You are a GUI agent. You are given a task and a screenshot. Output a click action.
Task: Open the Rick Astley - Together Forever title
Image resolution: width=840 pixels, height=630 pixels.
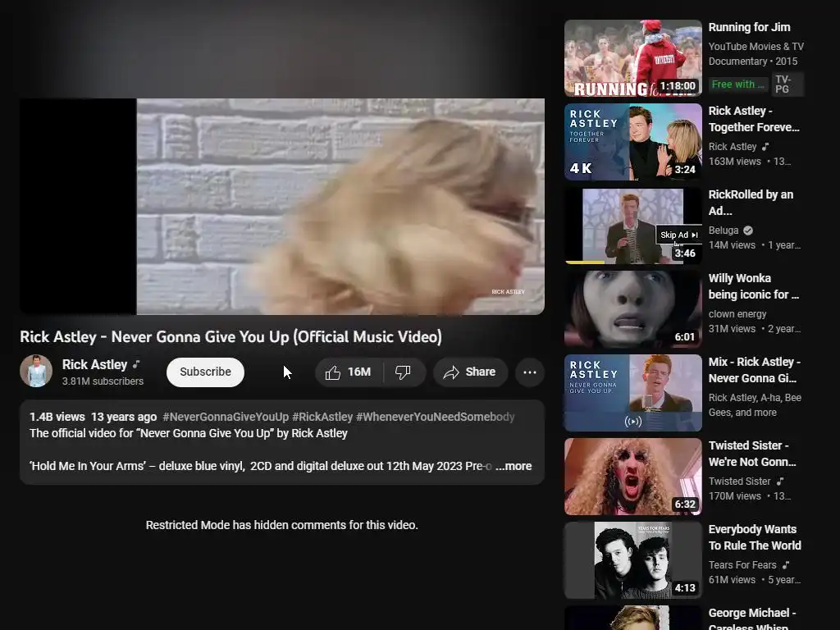click(754, 119)
